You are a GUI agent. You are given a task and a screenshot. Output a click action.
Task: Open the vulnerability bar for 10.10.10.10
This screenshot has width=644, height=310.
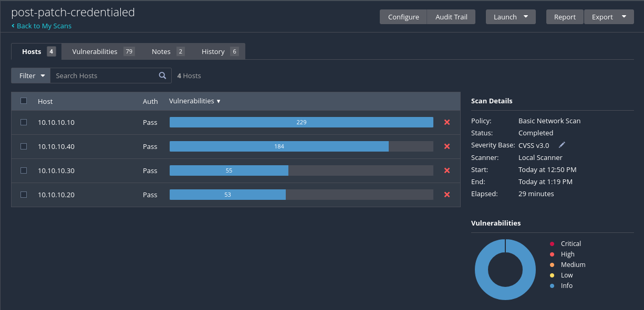[x=302, y=122]
